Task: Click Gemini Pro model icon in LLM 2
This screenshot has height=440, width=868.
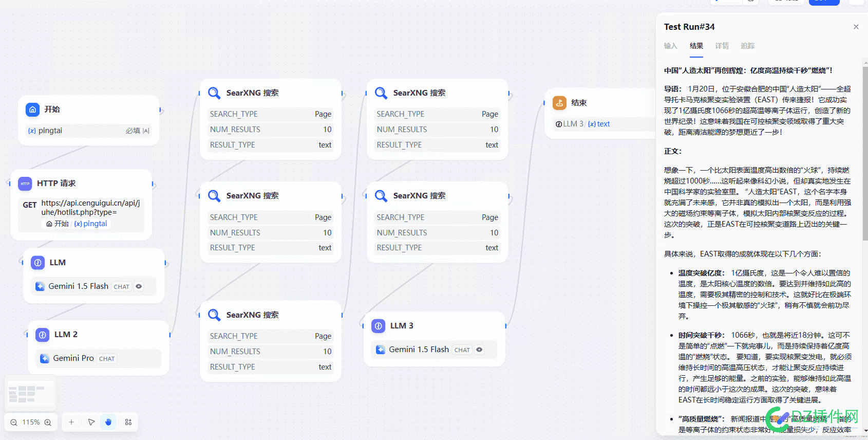Action: (45, 358)
